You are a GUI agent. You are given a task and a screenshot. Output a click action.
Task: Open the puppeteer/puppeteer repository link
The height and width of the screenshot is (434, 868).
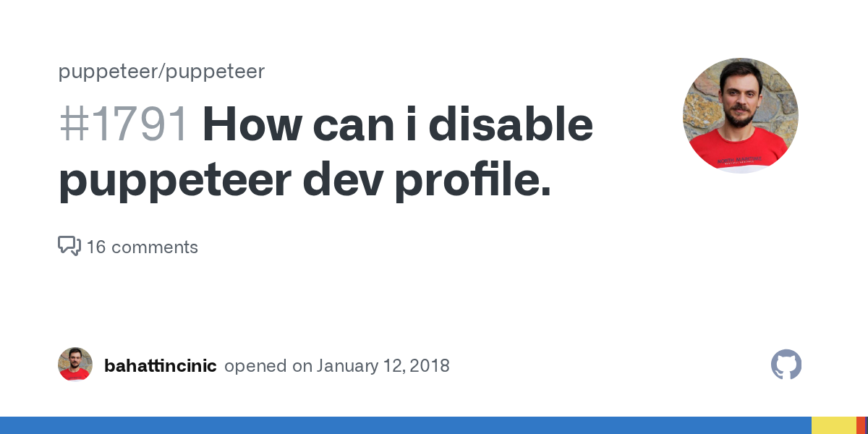tap(161, 72)
